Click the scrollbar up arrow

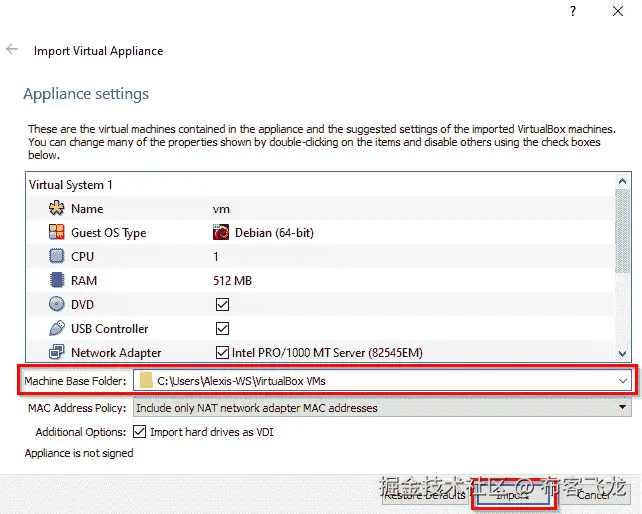pyautogui.click(x=623, y=181)
